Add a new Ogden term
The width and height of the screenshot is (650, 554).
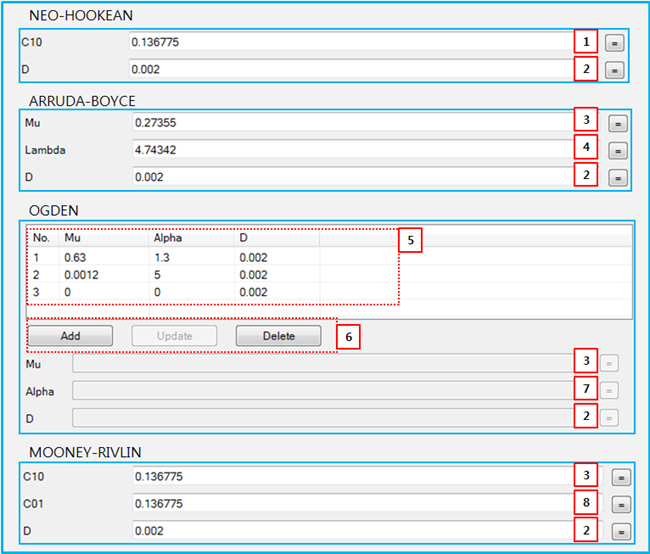[70, 336]
